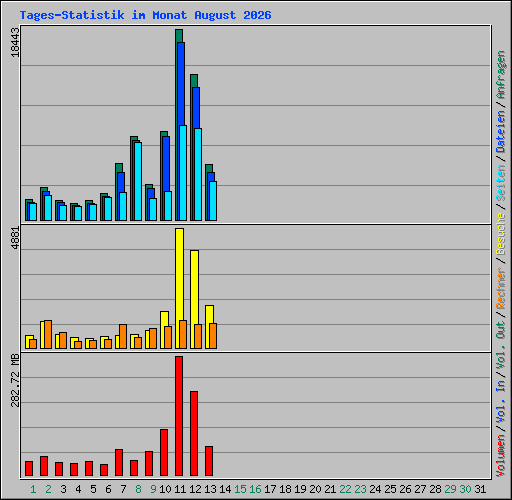Click the green weekend day 22 label
Viewport: 512px width, 500px height.
point(345,489)
